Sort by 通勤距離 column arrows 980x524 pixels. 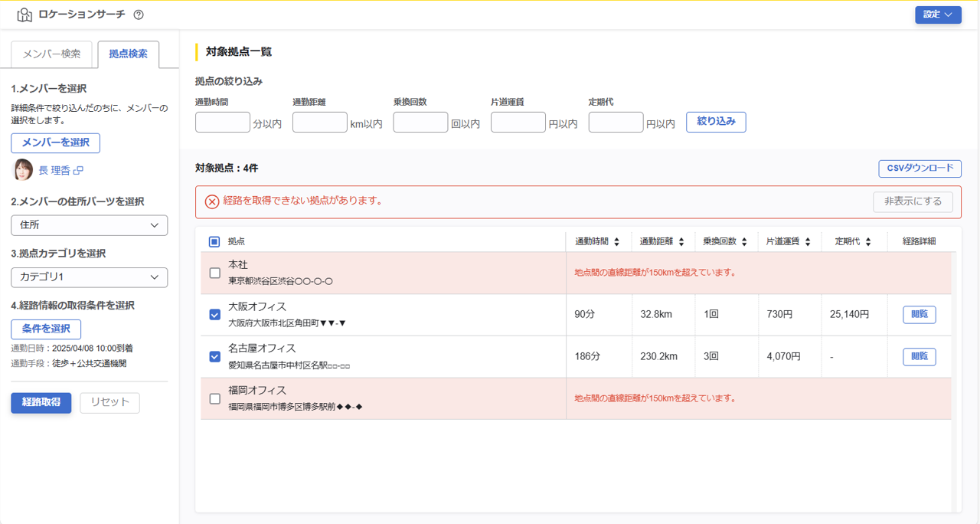coord(681,242)
